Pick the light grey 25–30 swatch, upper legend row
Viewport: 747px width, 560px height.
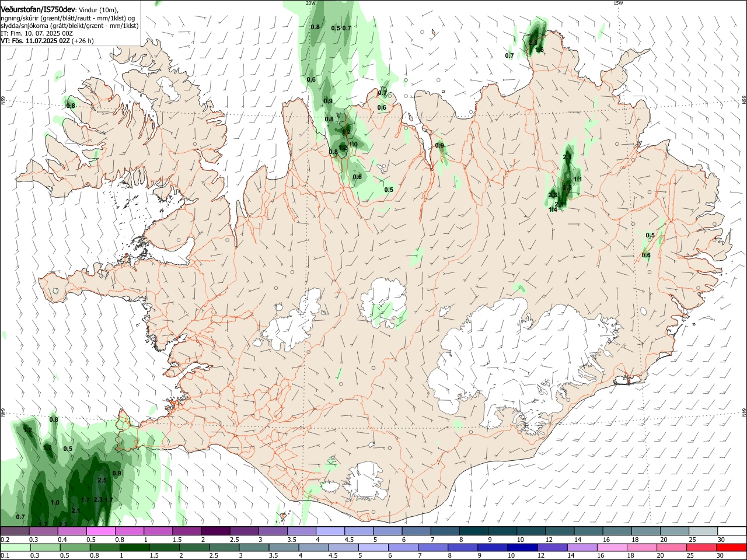point(703,531)
